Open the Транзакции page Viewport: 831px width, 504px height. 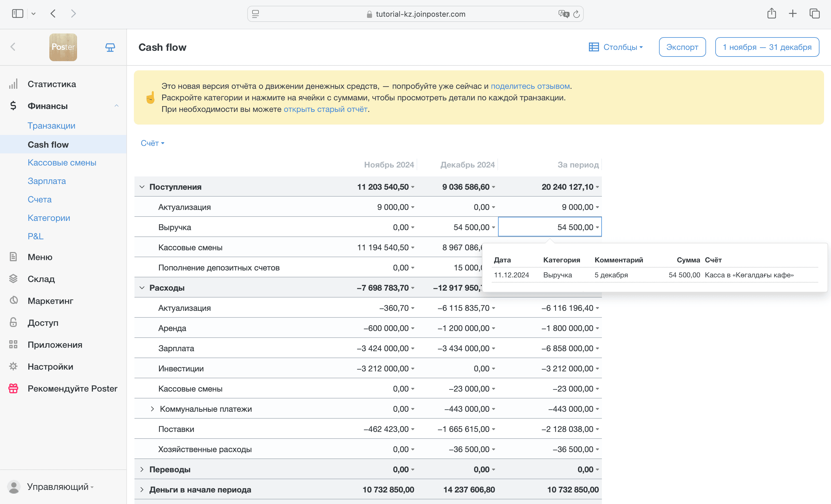pos(51,126)
